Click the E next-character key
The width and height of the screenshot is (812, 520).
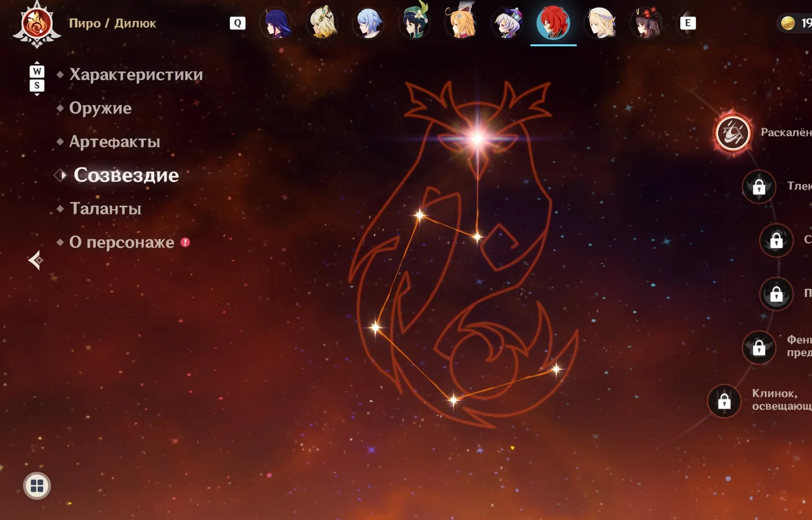[x=688, y=23]
